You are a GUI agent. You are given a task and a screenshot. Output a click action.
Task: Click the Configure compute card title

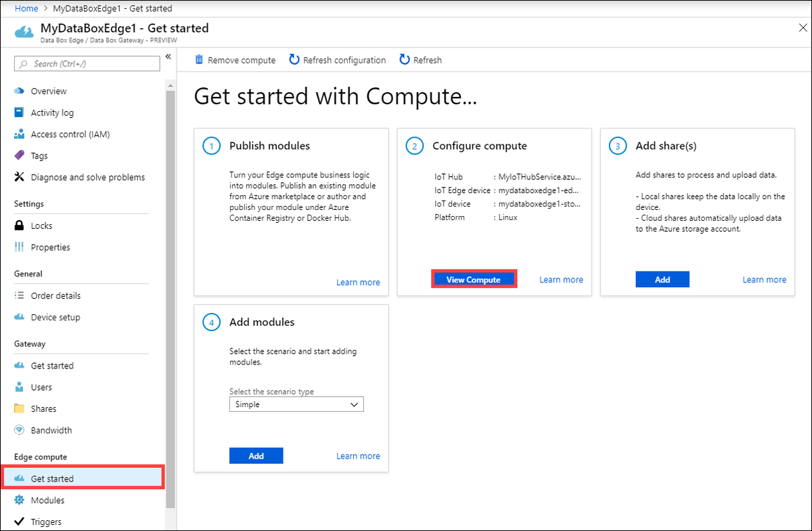pos(479,146)
